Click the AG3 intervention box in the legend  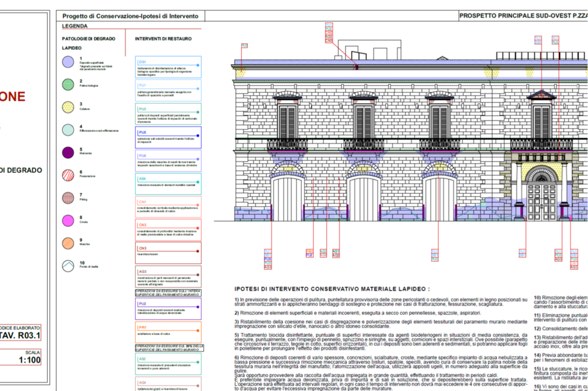click(168, 276)
